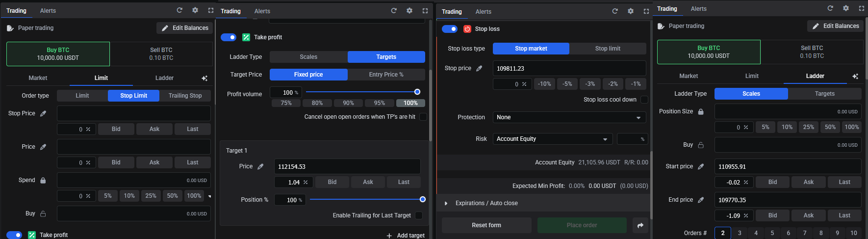868x239 pixels.
Task: Select Entry Price % as the Target Price mode
Action: (x=386, y=75)
